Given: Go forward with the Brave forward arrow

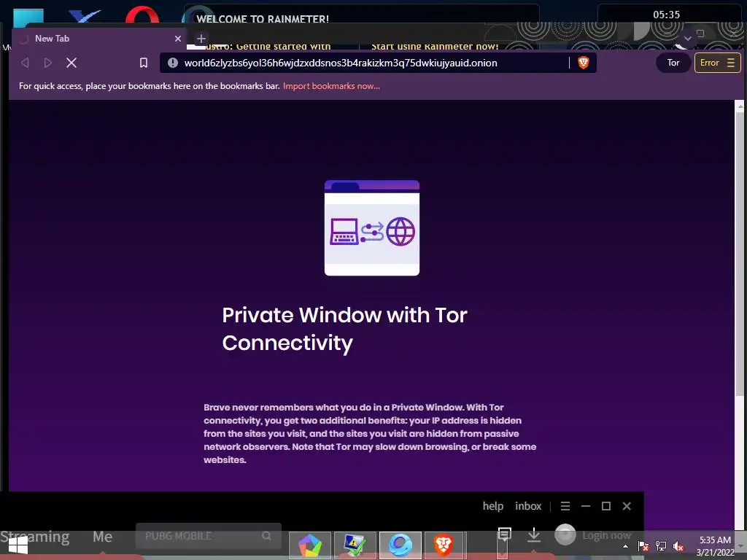Looking at the screenshot, I should click(47, 63).
